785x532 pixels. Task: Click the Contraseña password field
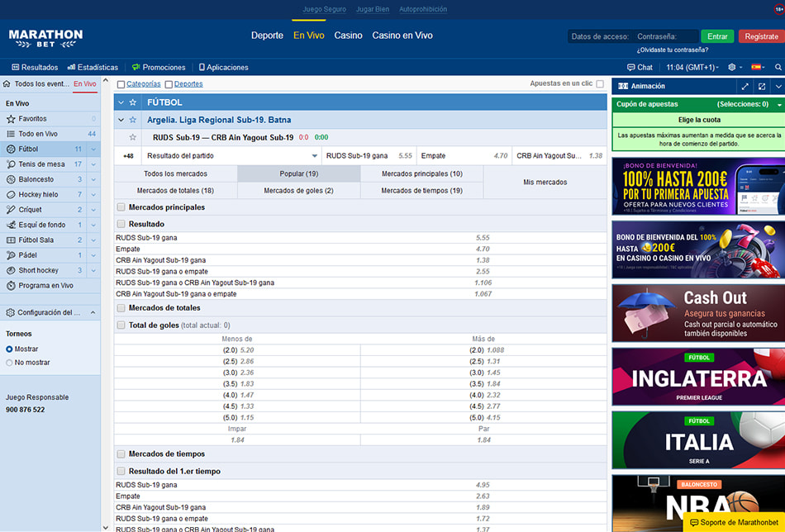click(667, 36)
